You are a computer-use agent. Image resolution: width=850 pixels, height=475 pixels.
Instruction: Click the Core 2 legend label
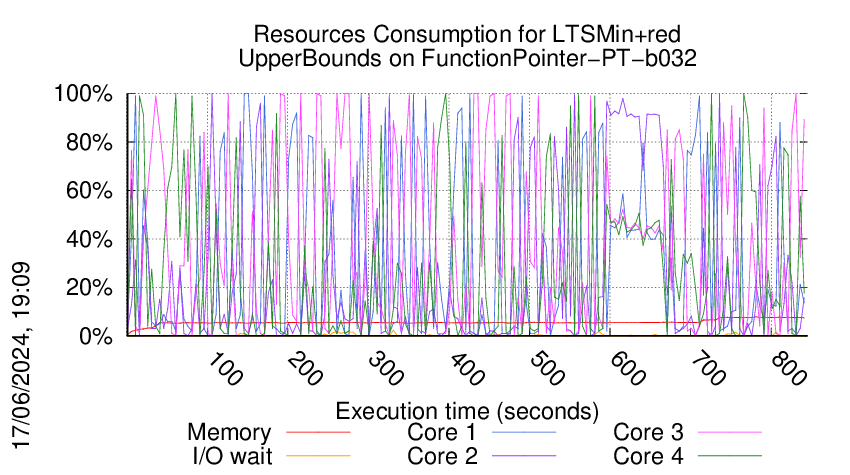point(442,456)
